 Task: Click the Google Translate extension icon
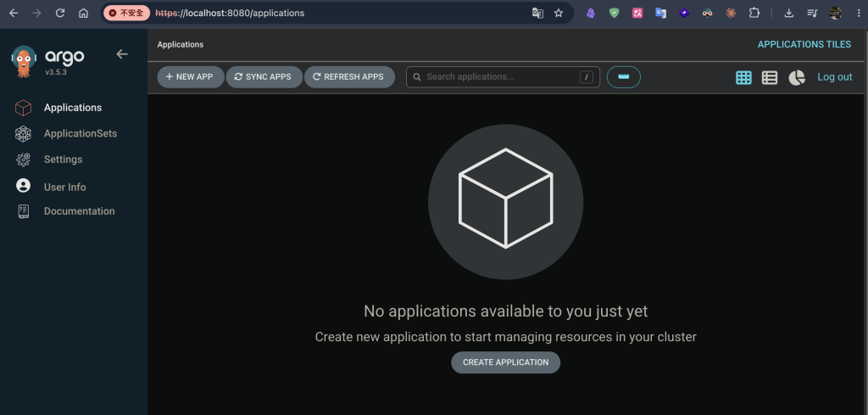tap(660, 13)
